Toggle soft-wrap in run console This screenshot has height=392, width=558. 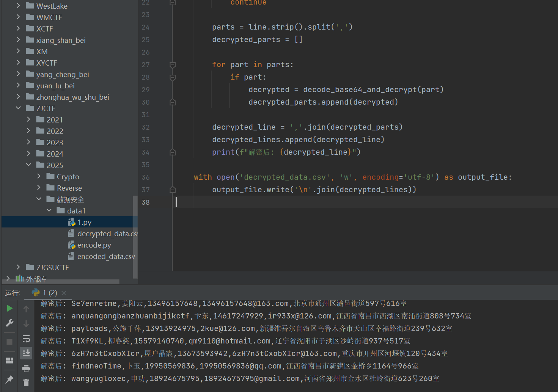click(26, 339)
